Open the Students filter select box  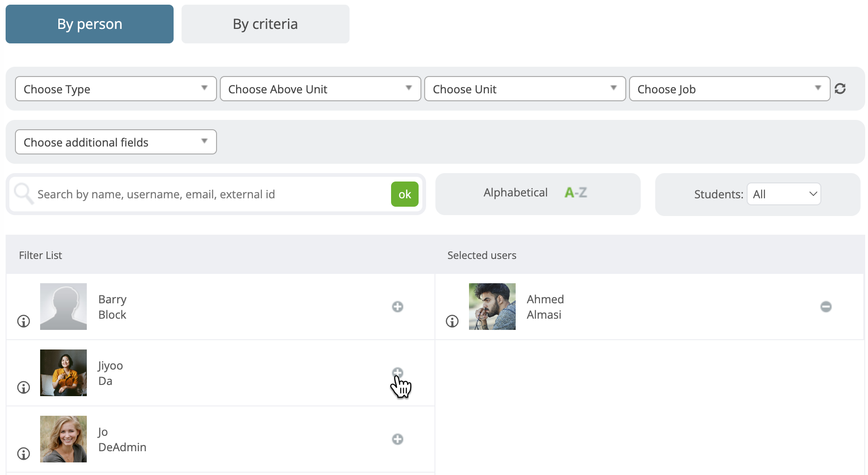784,194
